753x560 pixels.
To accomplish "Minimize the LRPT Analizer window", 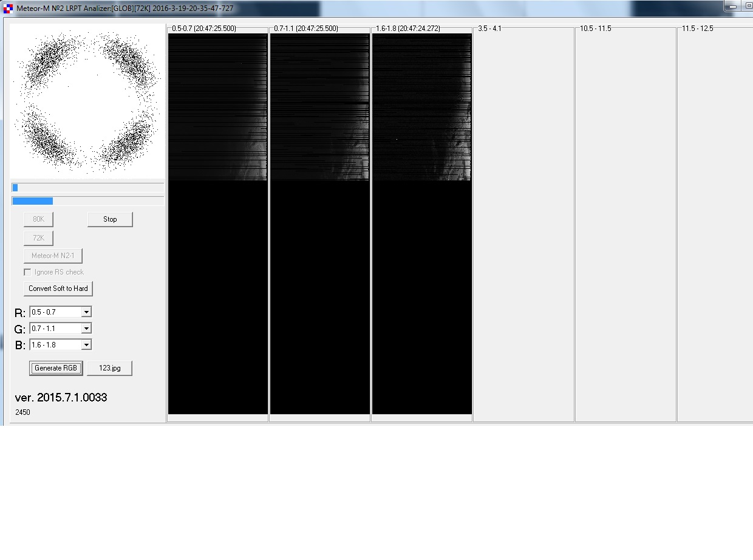I will pyautogui.click(x=732, y=5).
